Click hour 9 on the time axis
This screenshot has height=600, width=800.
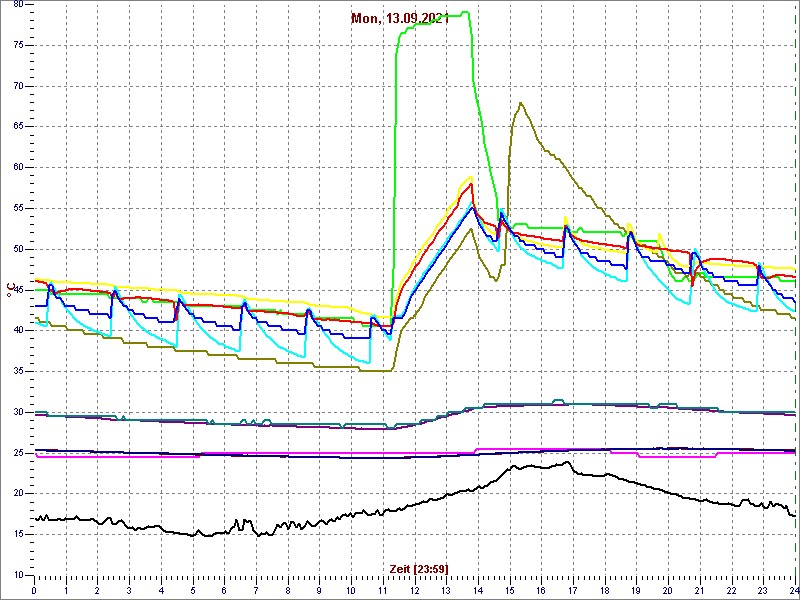319,589
